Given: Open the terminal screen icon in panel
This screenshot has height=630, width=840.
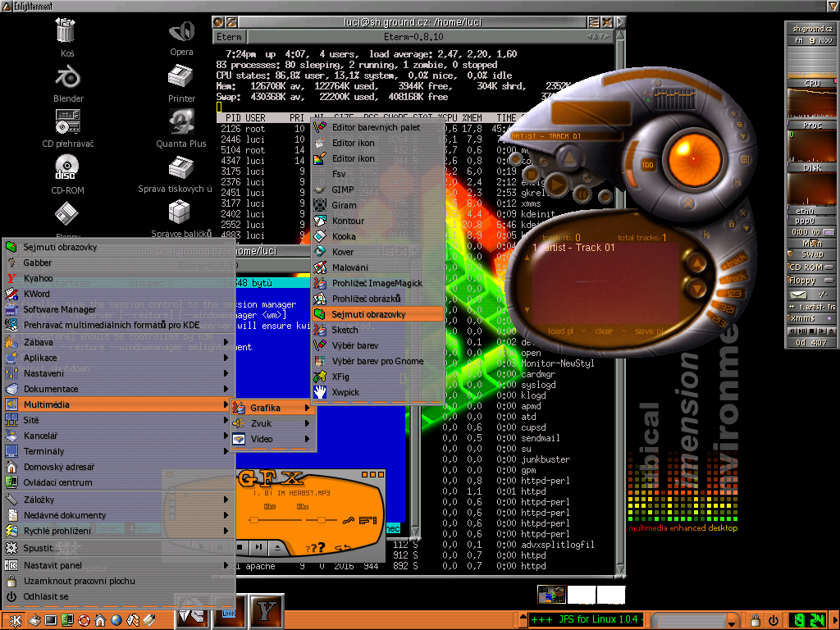Looking at the screenshot, I should tap(51, 620).
